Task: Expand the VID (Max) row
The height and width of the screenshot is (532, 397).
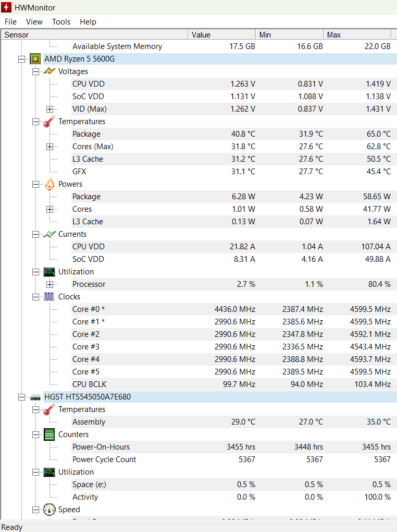Action: pos(50,109)
